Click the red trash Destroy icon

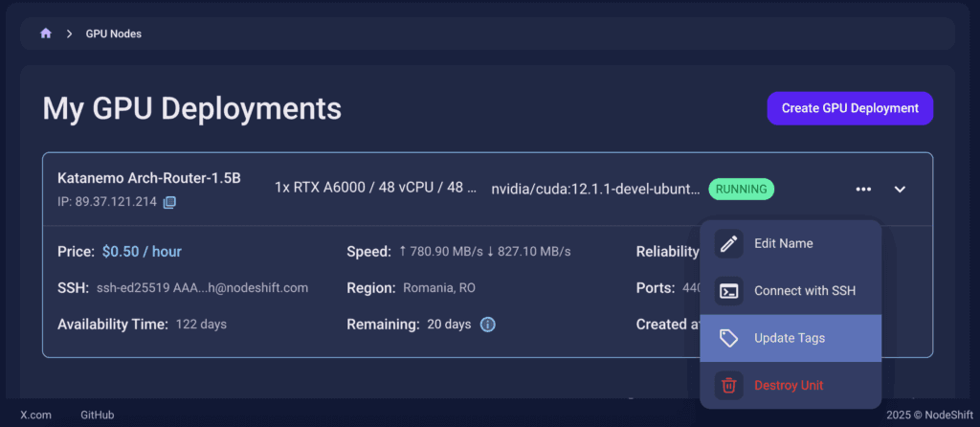click(x=729, y=386)
